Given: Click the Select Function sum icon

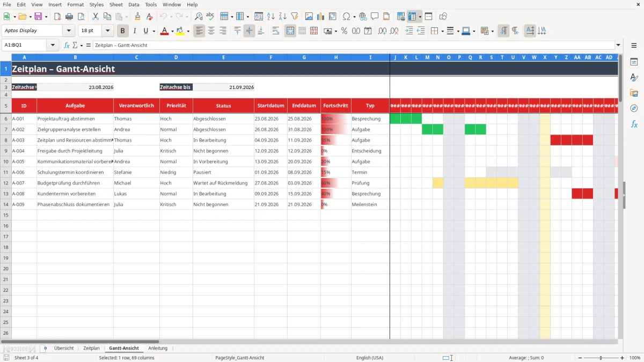Looking at the screenshot, I should 75,45.
